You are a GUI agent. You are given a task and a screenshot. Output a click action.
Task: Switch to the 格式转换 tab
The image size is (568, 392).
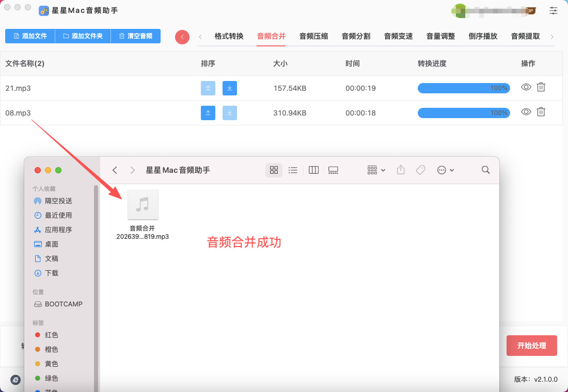229,36
